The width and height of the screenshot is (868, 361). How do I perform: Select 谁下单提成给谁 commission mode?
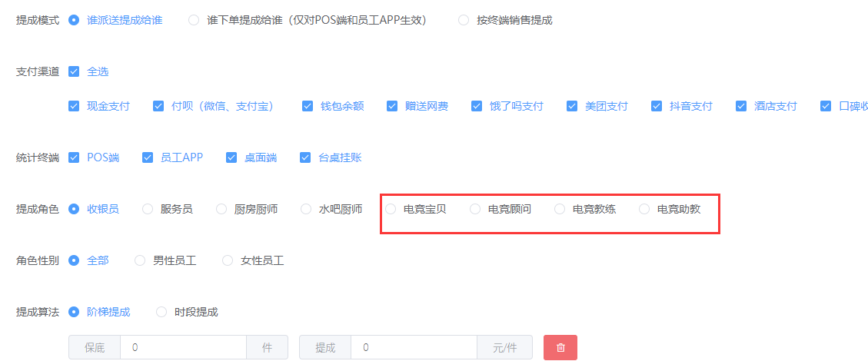(193, 21)
